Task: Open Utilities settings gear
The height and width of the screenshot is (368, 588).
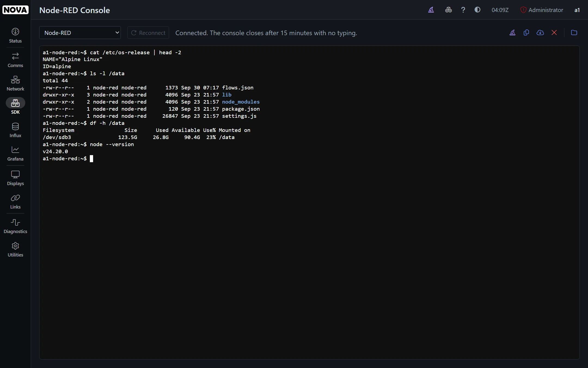Action: (15, 249)
